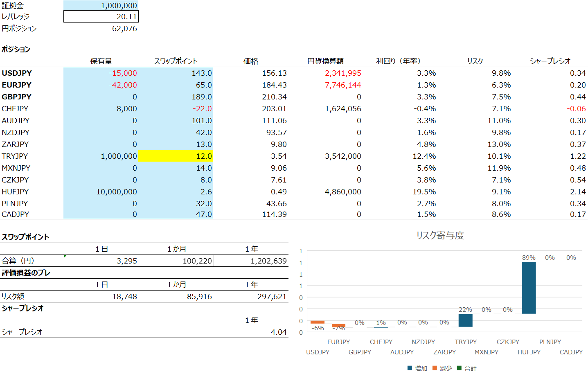Click the EURJPY 保有量 cell -42,000
588x392 pixels.
(x=101, y=85)
